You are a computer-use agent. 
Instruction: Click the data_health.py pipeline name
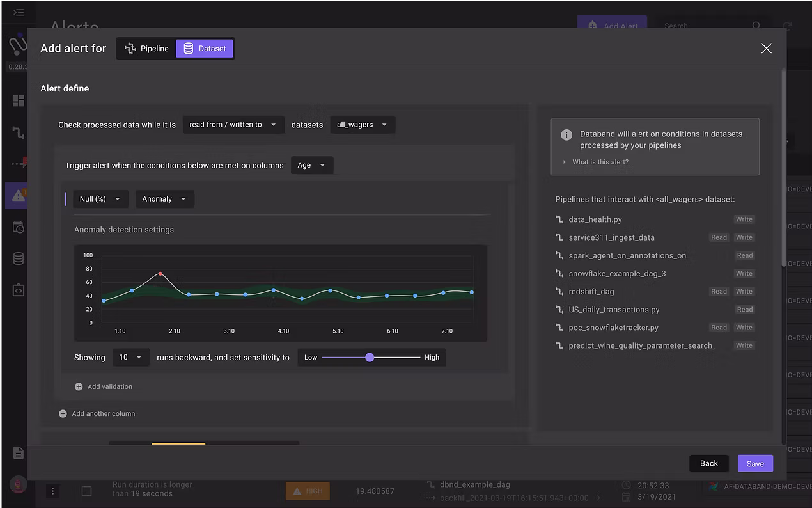tap(595, 219)
